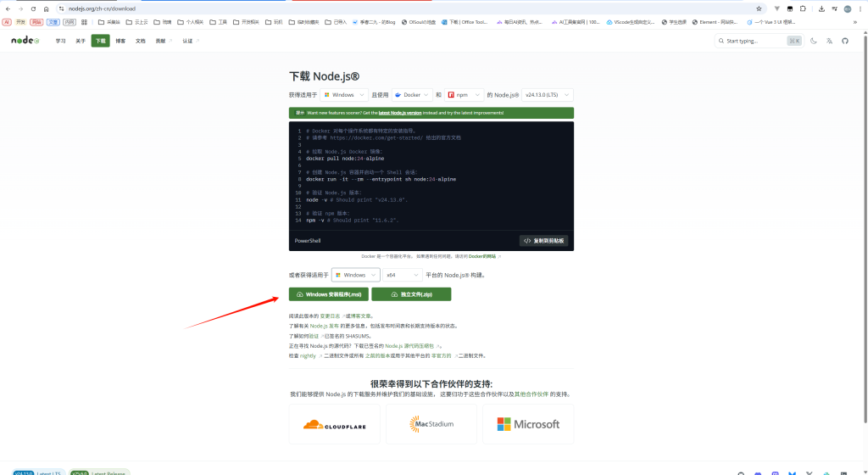This screenshot has width=868, height=475.
Task: Open the 之前的版本 previous versions link
Action: point(377,356)
